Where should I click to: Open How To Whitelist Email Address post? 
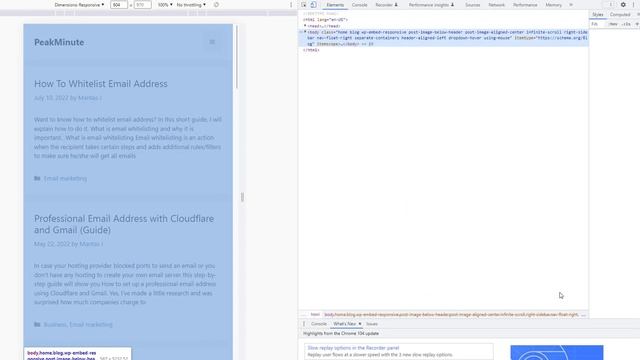coord(101,84)
